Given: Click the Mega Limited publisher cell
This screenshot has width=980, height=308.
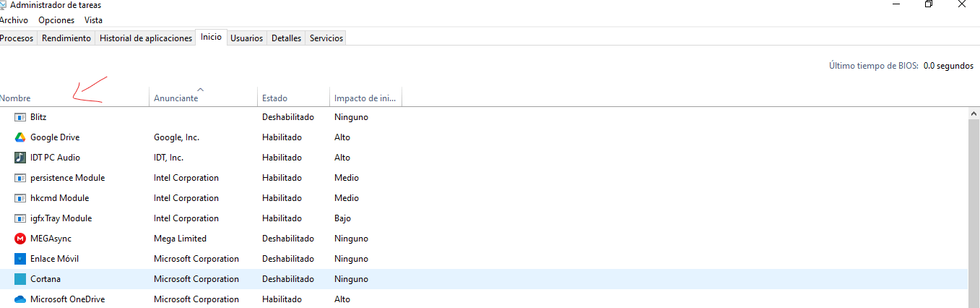Looking at the screenshot, I should [x=180, y=239].
